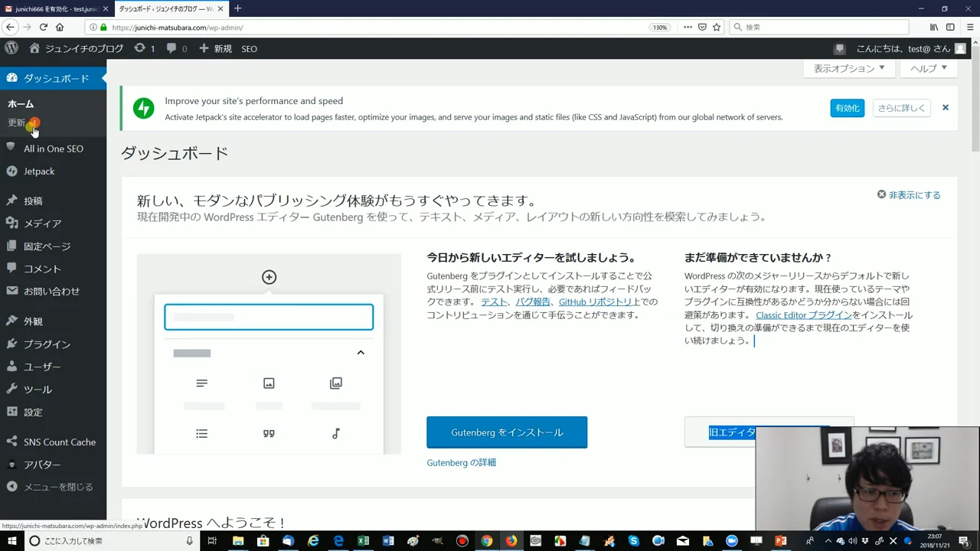This screenshot has width=980, height=551.
Task: Open 設定 in the sidebar
Action: [53, 412]
